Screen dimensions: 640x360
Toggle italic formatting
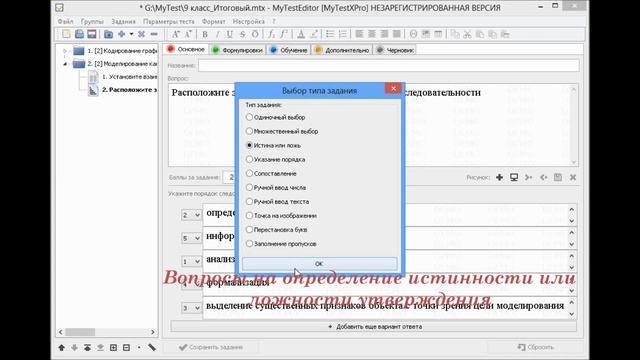click(x=217, y=34)
